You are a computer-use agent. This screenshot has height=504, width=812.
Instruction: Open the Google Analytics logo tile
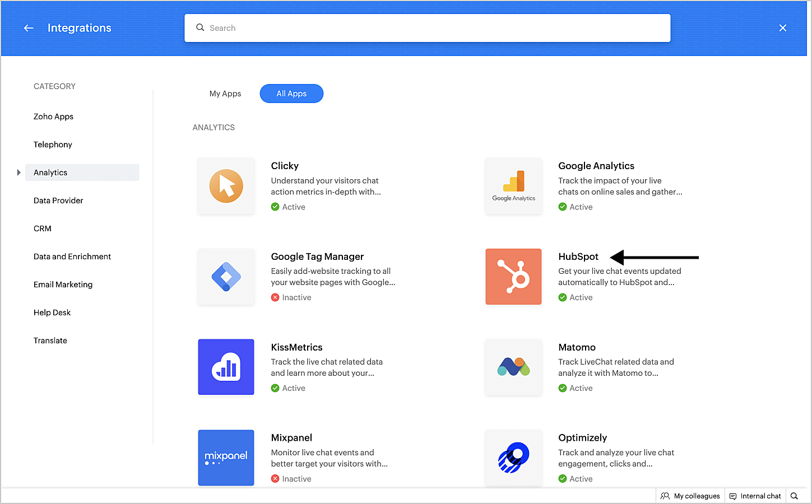coord(514,186)
